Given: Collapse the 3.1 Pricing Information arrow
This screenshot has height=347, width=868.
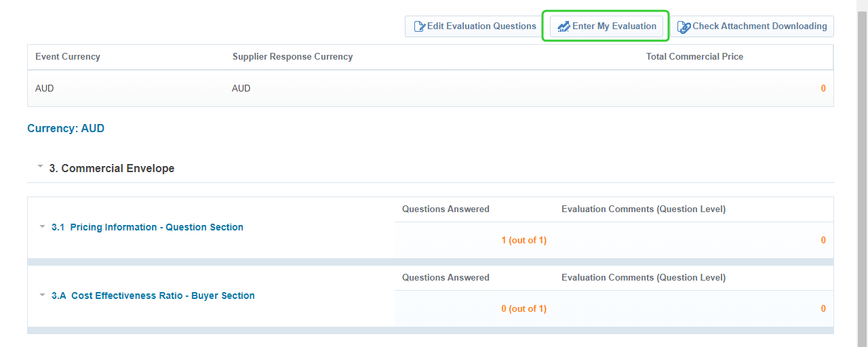Looking at the screenshot, I should click(42, 226).
